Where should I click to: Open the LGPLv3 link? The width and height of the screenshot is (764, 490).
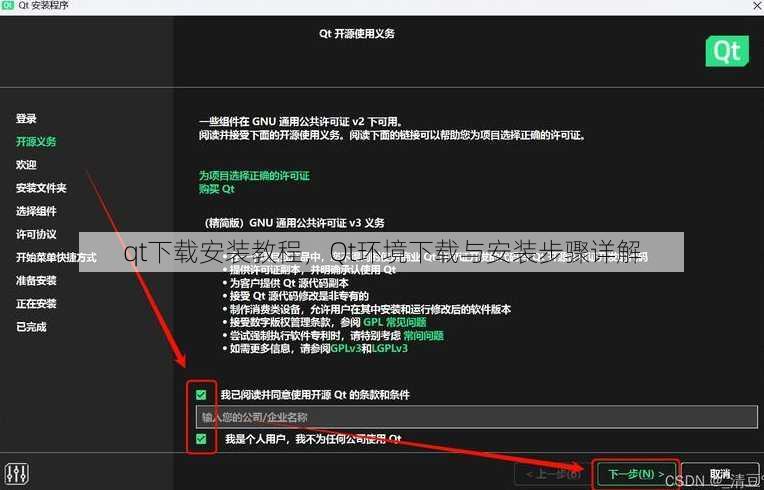coord(389,349)
